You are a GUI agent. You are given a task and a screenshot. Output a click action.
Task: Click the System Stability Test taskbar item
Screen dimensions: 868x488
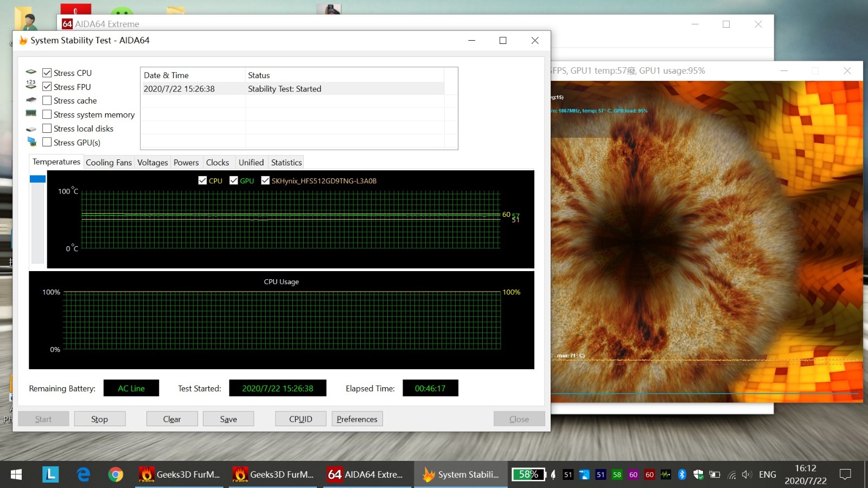tap(461, 474)
